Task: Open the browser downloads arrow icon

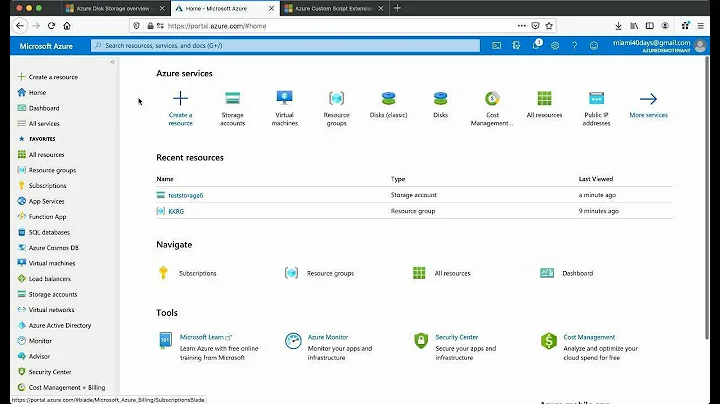Action: [x=619, y=26]
